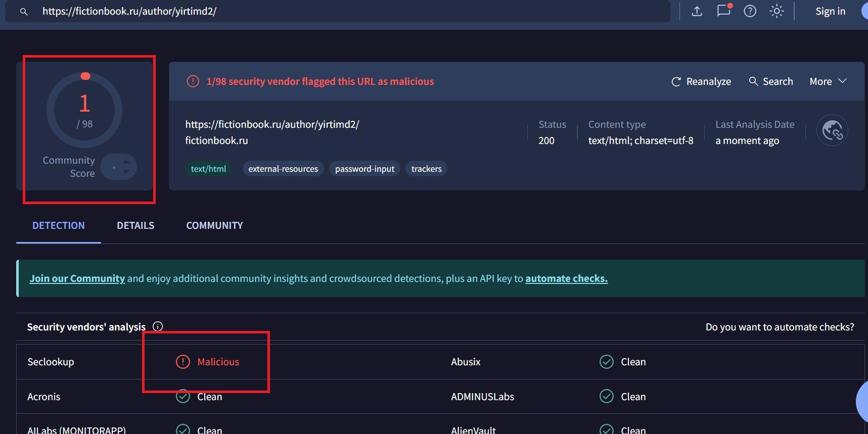Open the Join our Community link
Image resolution: width=868 pixels, height=434 pixels.
[77, 278]
